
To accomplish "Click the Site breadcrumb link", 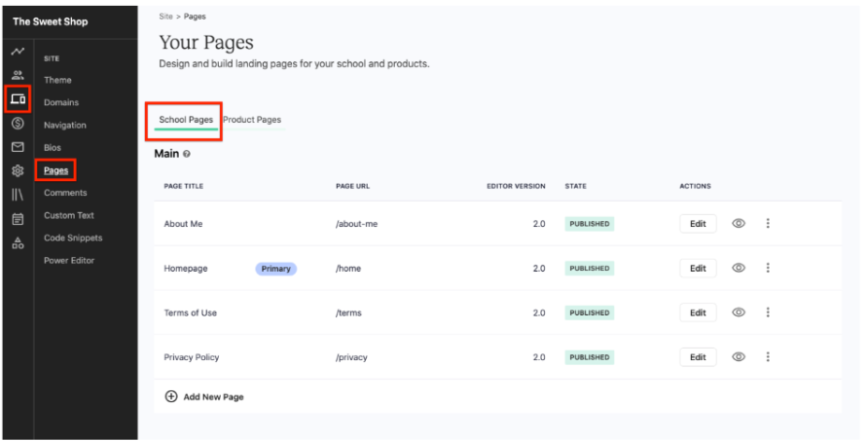I will 165,17.
